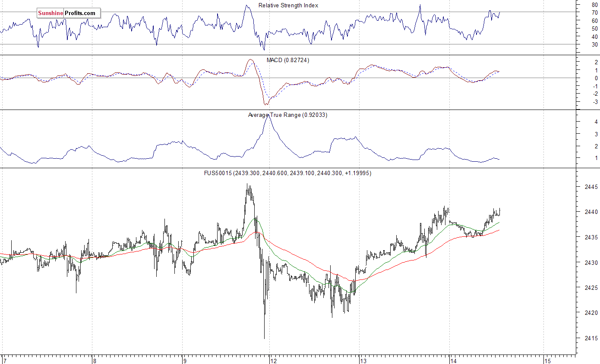Click date label 12 on time axis

tap(273, 361)
